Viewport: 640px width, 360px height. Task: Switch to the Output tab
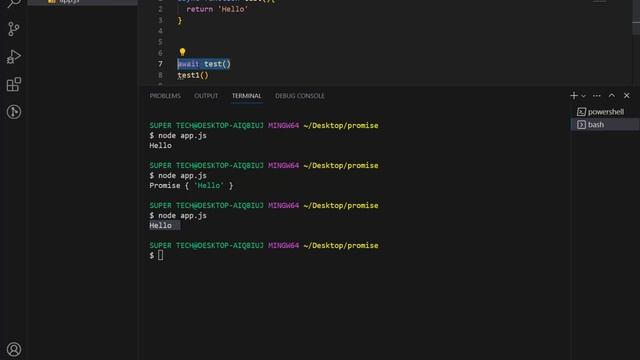point(206,96)
